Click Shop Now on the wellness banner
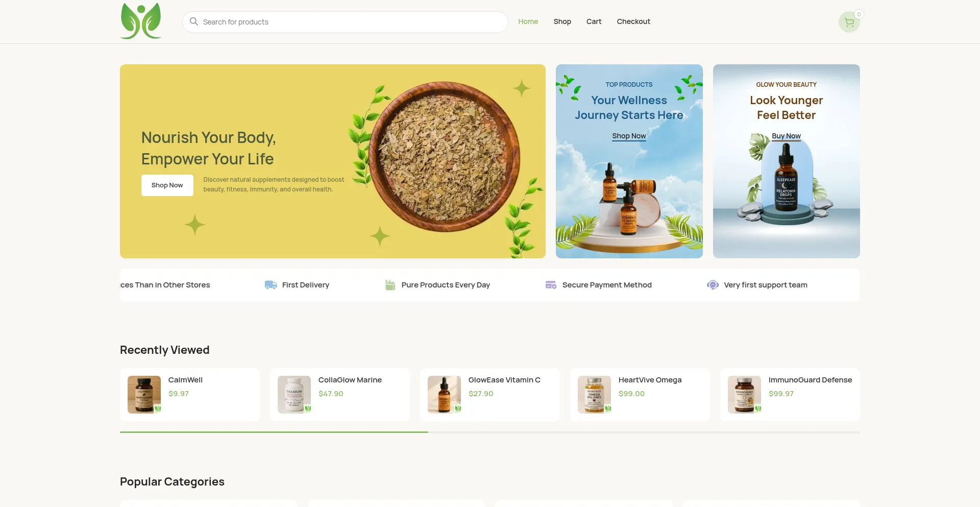The height and width of the screenshot is (507, 980). pyautogui.click(x=629, y=136)
